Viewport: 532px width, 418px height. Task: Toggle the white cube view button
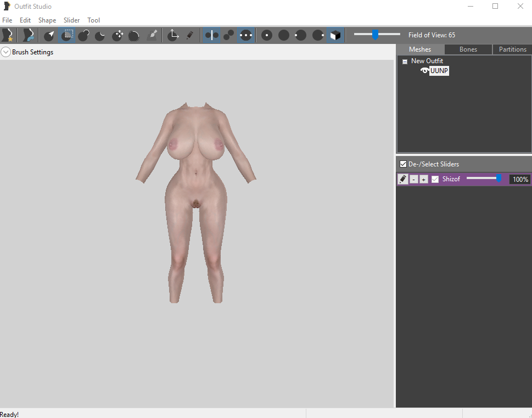[335, 35]
